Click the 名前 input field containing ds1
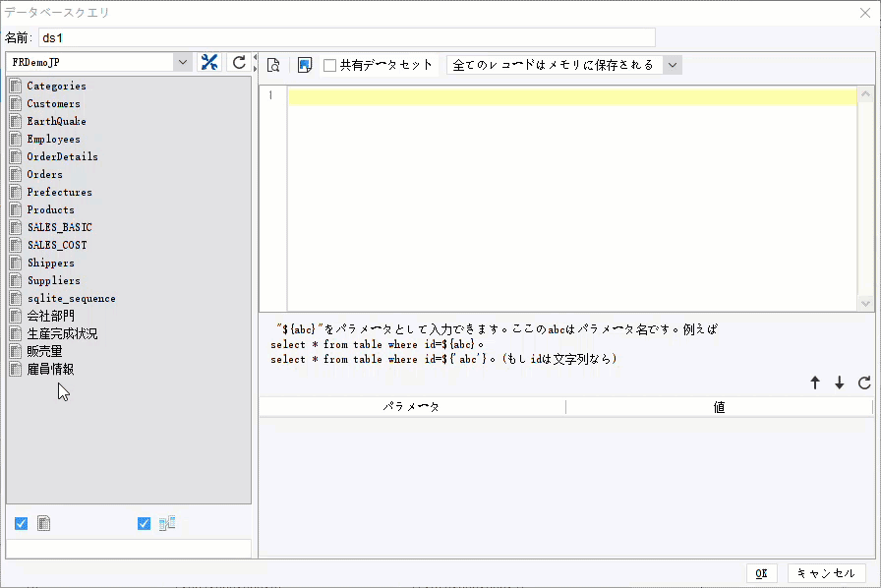Screen dimensions: 881x588 pos(347,37)
